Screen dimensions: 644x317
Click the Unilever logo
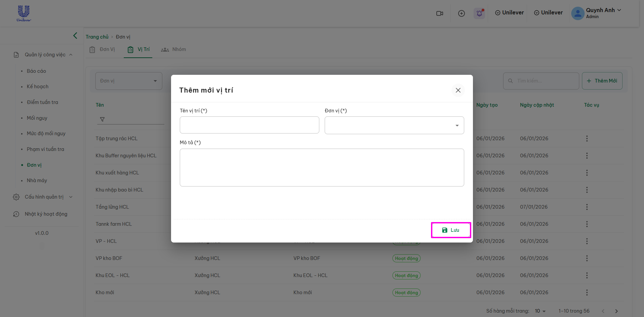(x=24, y=13)
